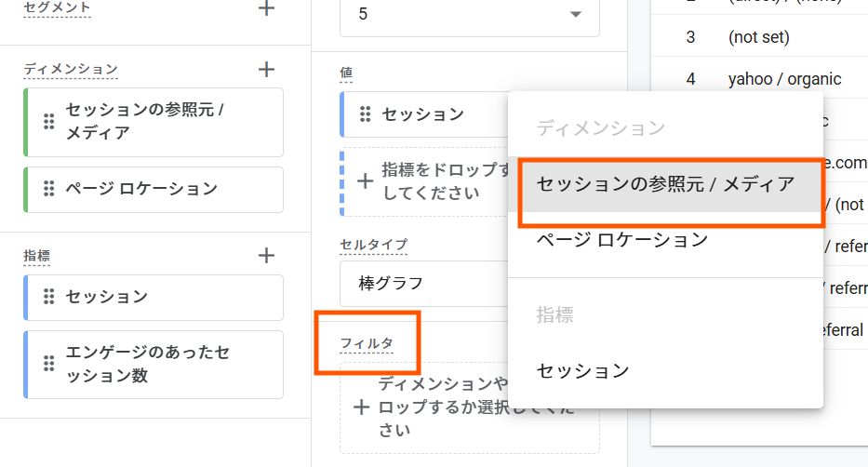Click drag handle of エンゲージのあったセッション数 chip
The height and width of the screenshot is (467, 868).
[48, 364]
